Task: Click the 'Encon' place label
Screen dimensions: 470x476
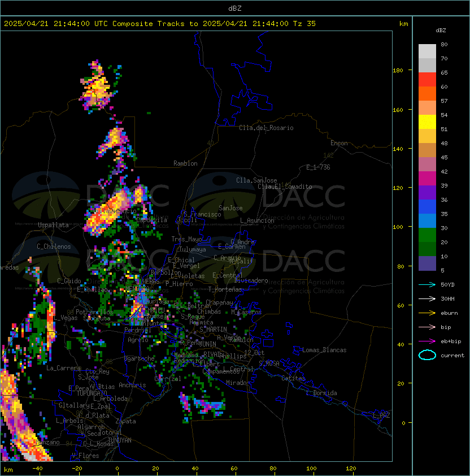Action: click(339, 143)
